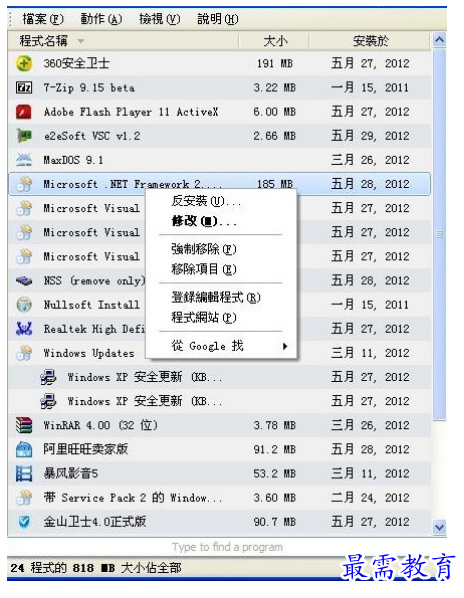Click the Adobe Flash Player 11 ActiveX icon
This screenshot has height=598, width=464.
(24, 112)
